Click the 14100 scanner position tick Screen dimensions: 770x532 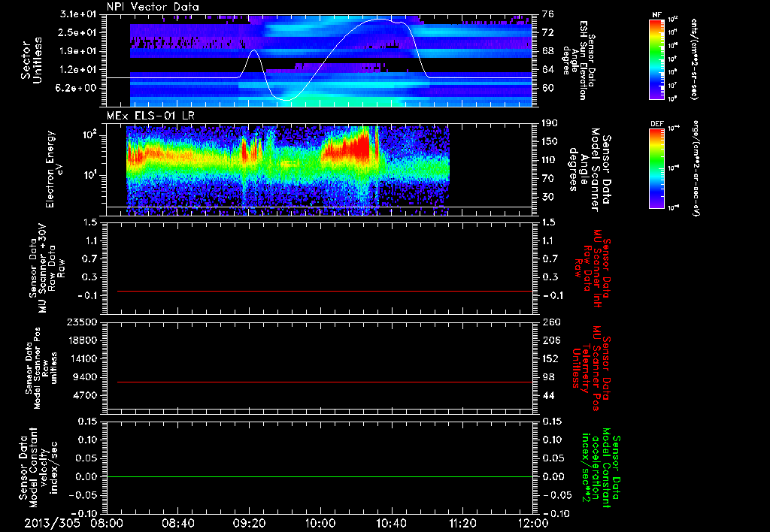[81, 358]
